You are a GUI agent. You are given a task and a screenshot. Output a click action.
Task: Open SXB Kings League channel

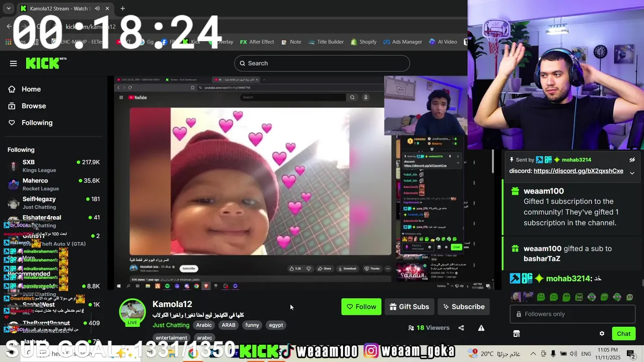tap(54, 166)
